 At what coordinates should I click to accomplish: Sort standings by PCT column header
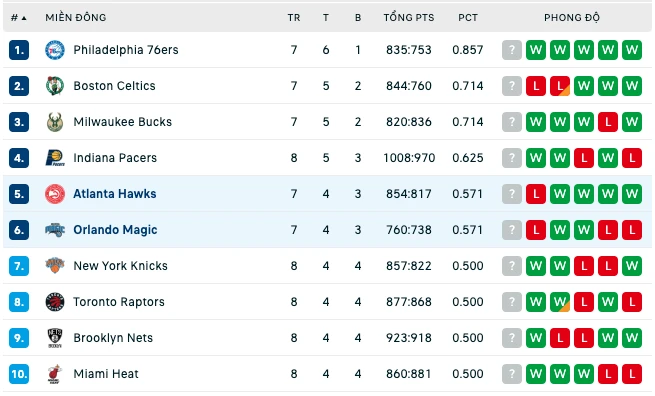(x=467, y=18)
